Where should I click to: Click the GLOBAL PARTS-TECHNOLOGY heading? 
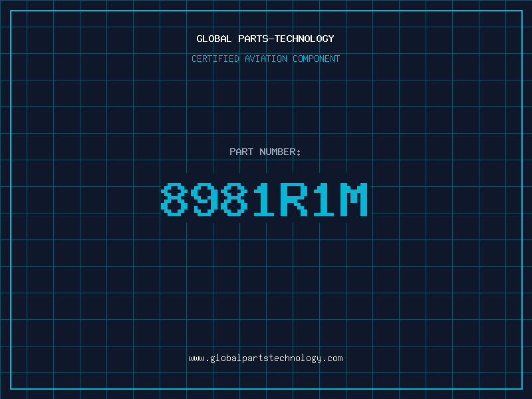tap(265, 39)
